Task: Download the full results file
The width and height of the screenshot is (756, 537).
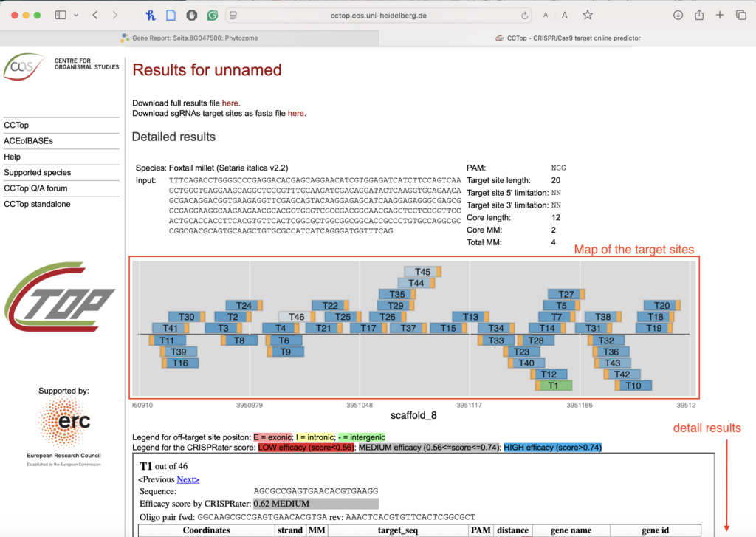Action: click(x=230, y=103)
